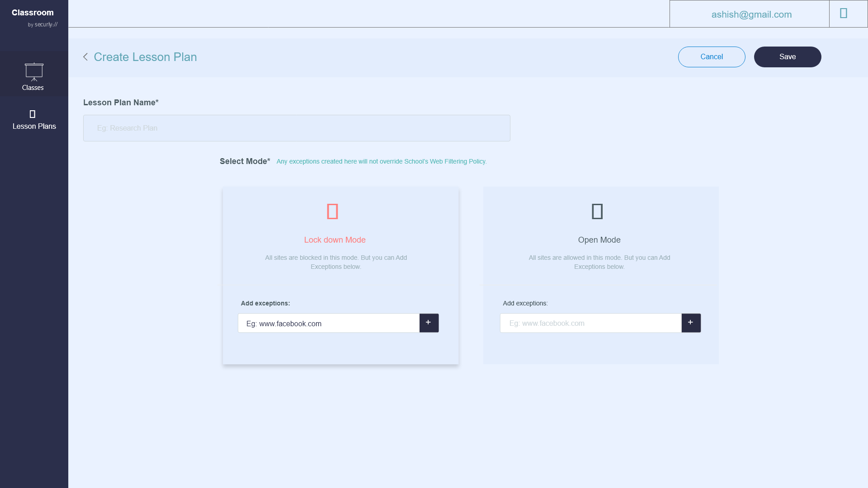Click the Open Mode icon
The height and width of the screenshot is (488, 868).
click(597, 211)
